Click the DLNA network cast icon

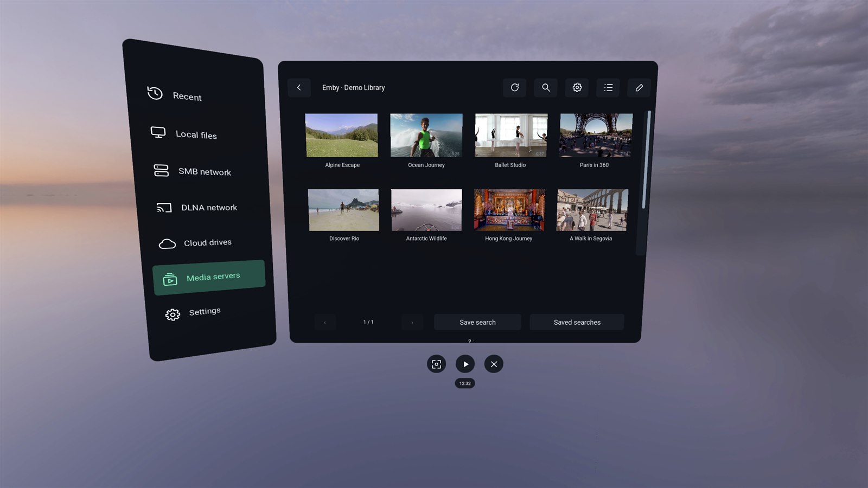click(x=164, y=208)
